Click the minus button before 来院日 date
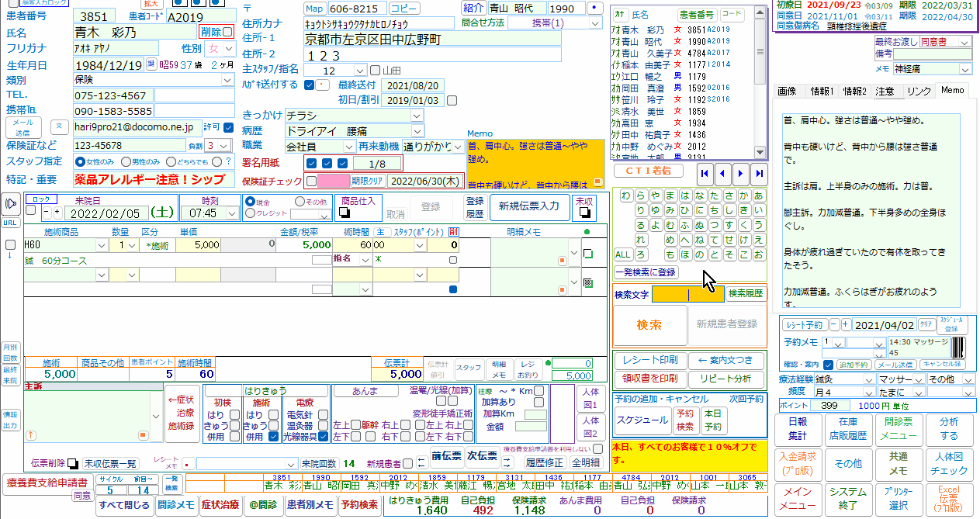Viewport: 980px width, 519px height. [x=46, y=213]
